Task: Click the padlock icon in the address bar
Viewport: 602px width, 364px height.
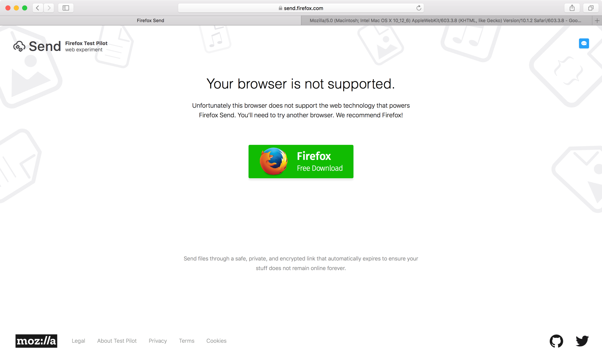Action: (280, 8)
